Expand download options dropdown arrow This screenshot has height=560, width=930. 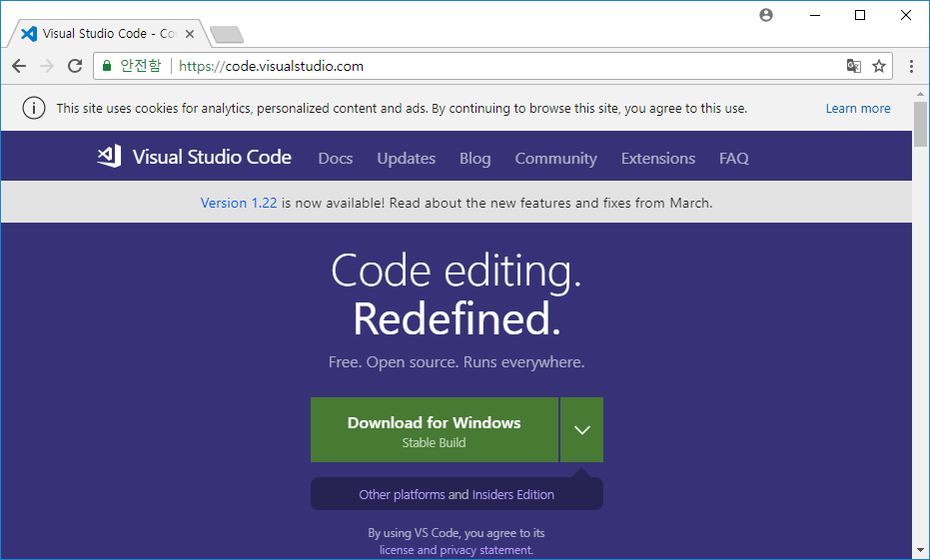coord(582,430)
